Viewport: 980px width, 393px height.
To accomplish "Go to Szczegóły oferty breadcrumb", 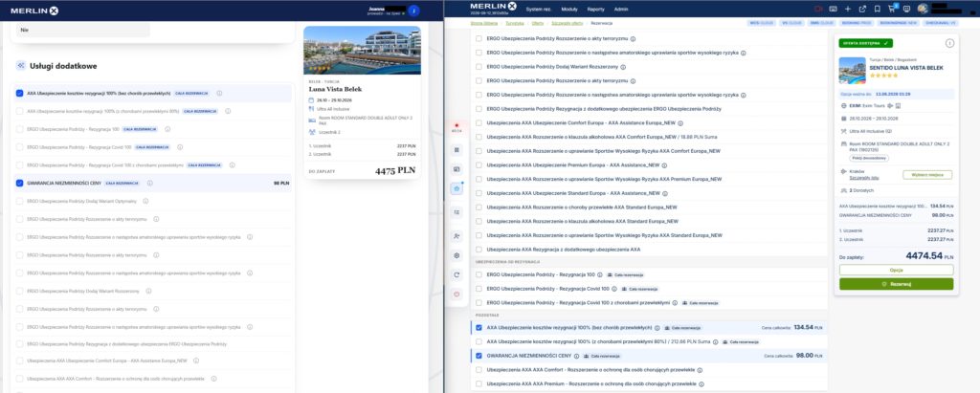I will pos(567,23).
